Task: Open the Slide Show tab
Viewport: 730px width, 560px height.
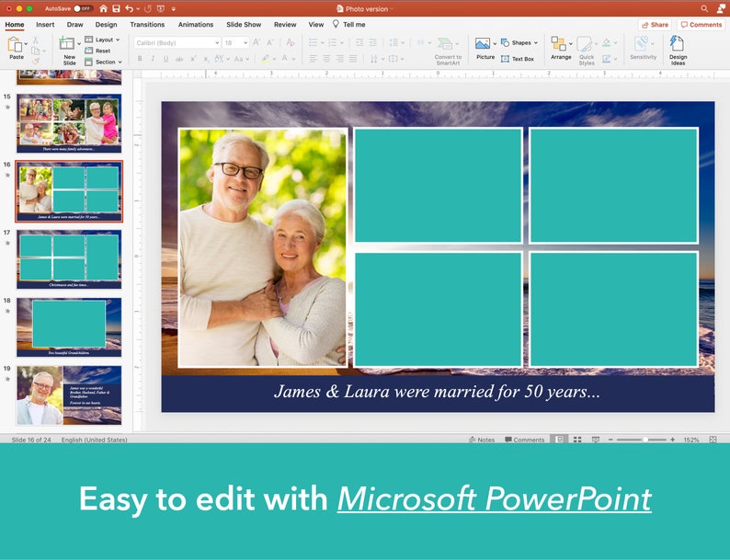Action: (244, 25)
